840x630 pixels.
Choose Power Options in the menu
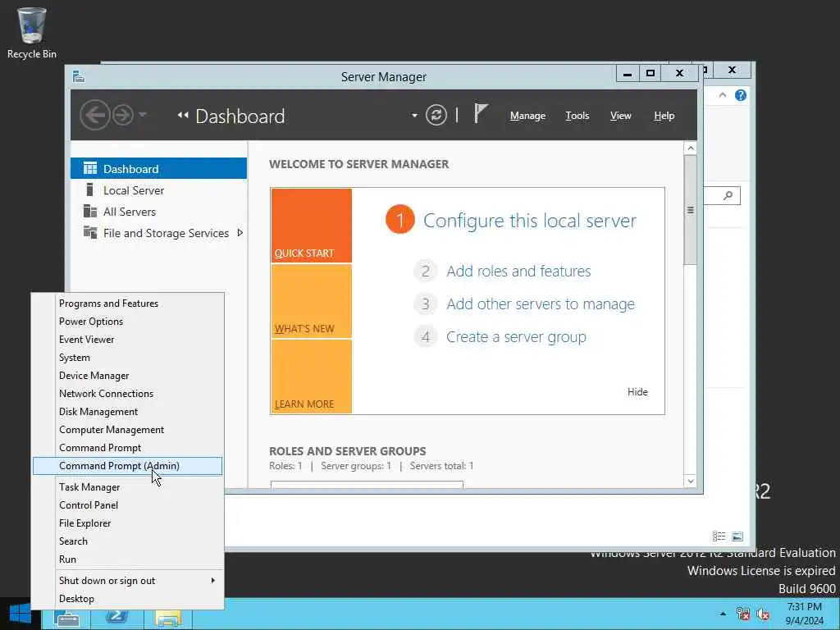point(127,322)
